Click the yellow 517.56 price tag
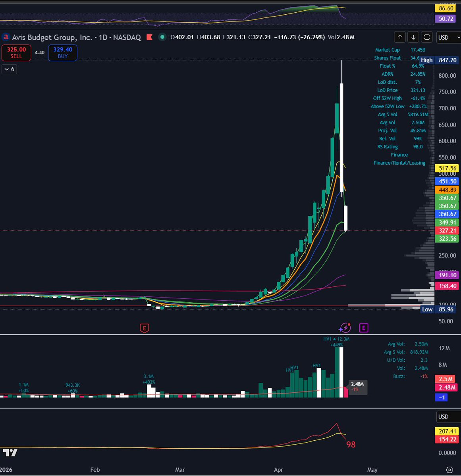The height and width of the screenshot is (476, 461). (x=447, y=168)
